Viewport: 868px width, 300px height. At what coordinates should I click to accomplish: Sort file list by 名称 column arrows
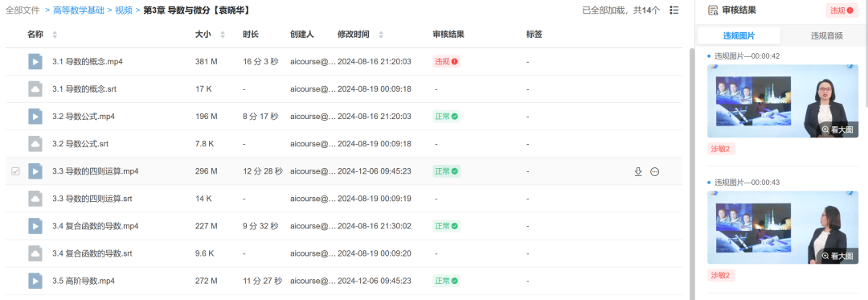click(x=55, y=35)
